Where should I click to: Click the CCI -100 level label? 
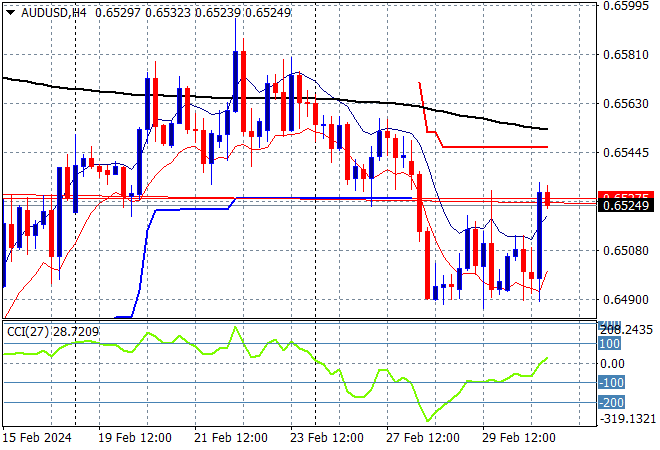pos(610,383)
